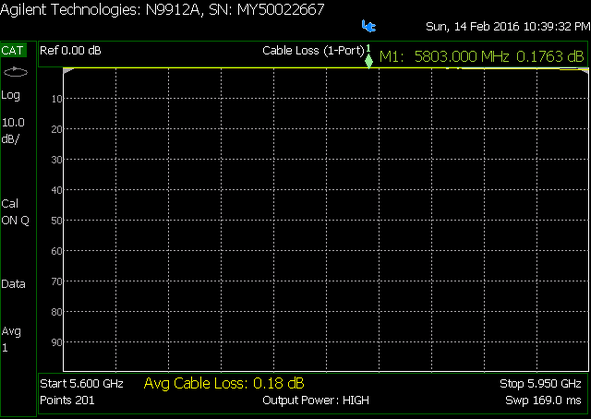
Task: Click the Avg 1 averaging setting
Action: coord(11,339)
